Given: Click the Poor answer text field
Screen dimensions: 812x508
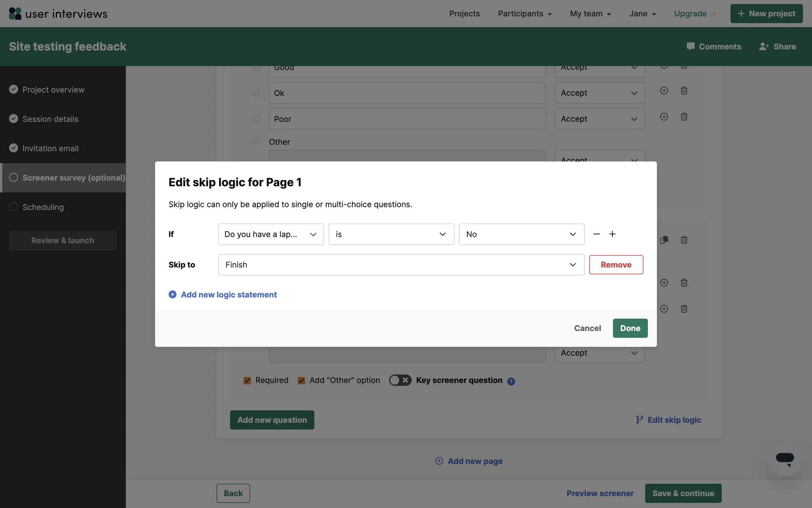Looking at the screenshot, I should pos(407,119).
